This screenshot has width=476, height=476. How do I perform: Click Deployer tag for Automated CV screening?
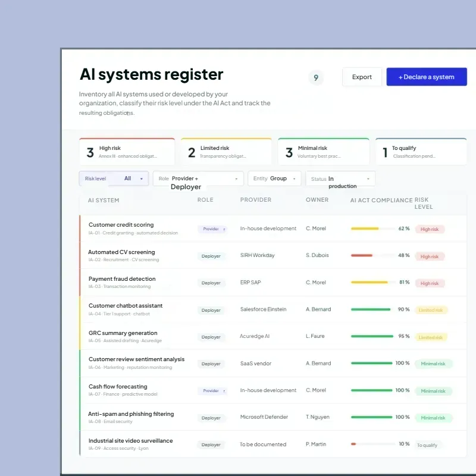(x=211, y=256)
